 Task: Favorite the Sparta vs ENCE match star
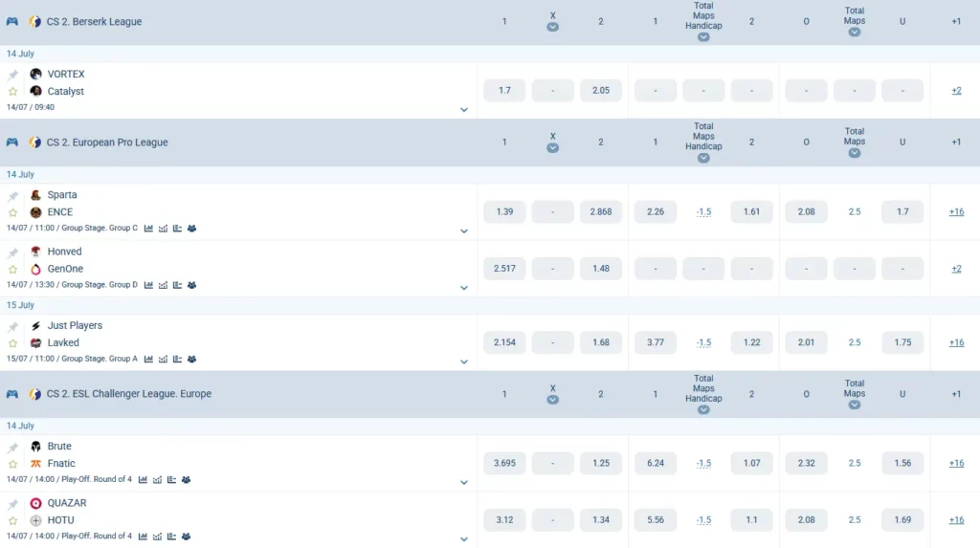point(12,213)
